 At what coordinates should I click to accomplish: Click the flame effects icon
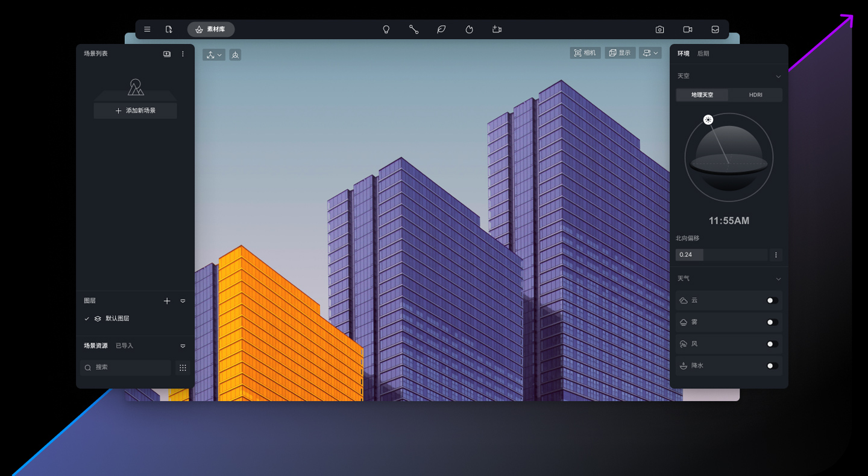[469, 30]
